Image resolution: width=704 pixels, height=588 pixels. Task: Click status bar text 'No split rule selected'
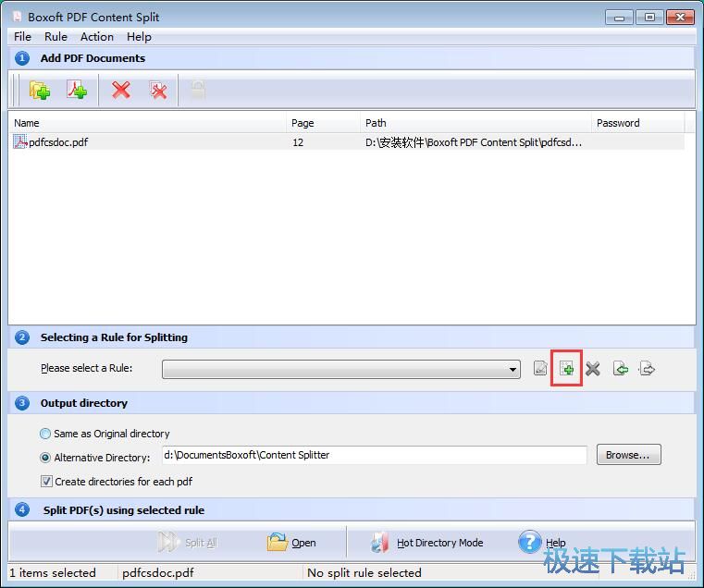(364, 572)
